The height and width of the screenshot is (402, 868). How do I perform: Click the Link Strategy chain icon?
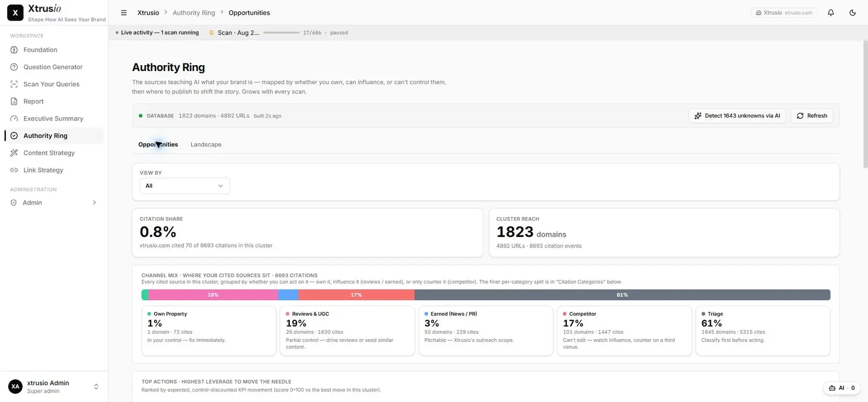tap(14, 170)
